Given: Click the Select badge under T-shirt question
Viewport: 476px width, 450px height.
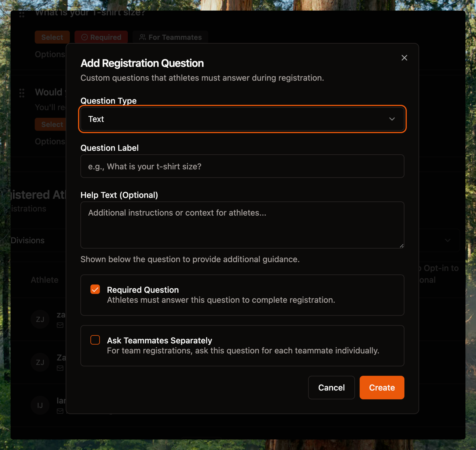Looking at the screenshot, I should [52, 37].
